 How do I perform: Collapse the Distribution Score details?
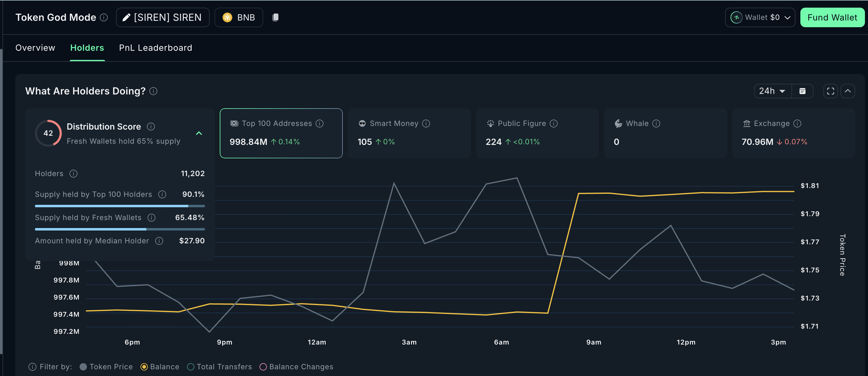tap(199, 133)
